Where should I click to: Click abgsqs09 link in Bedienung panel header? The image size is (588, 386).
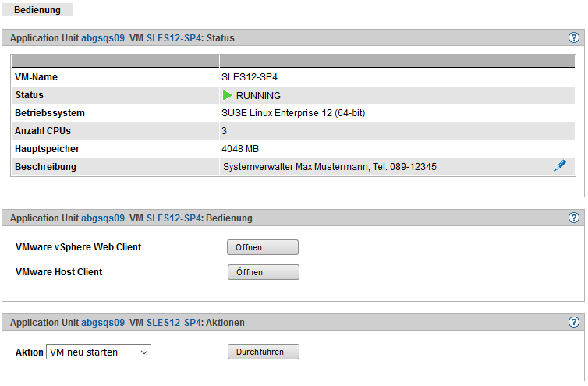click(103, 218)
